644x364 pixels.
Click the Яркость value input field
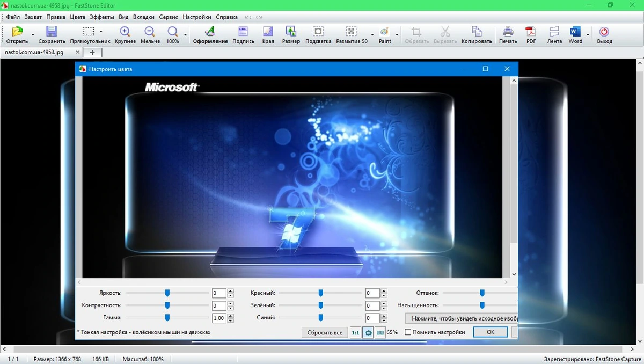(219, 293)
